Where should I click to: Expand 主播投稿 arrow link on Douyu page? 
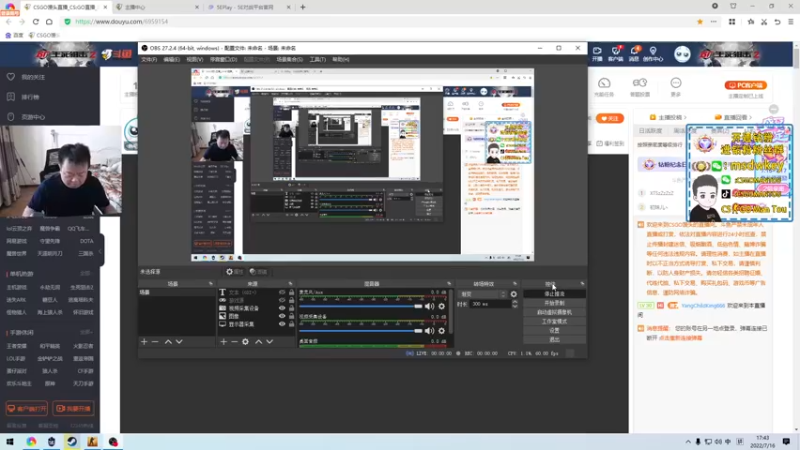tap(668, 117)
